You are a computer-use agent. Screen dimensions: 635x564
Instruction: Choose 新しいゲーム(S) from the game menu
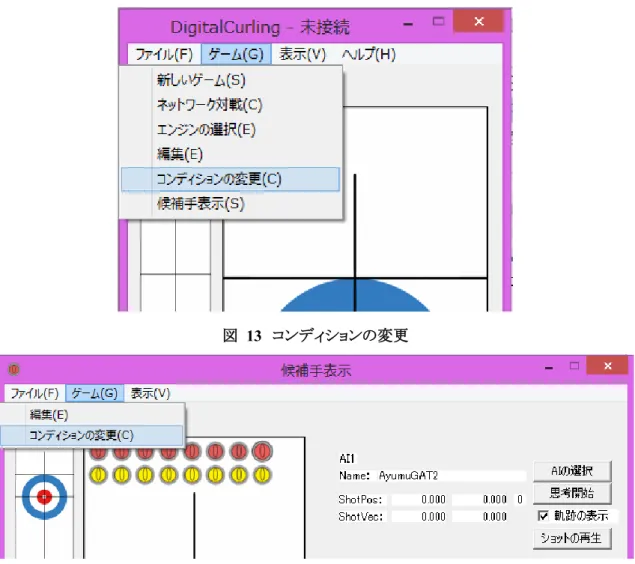pyautogui.click(x=230, y=80)
